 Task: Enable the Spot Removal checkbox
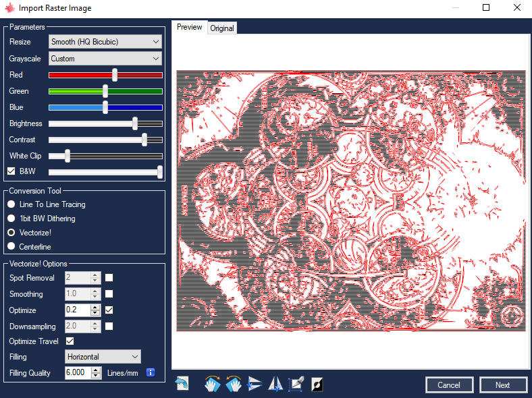[109, 278]
